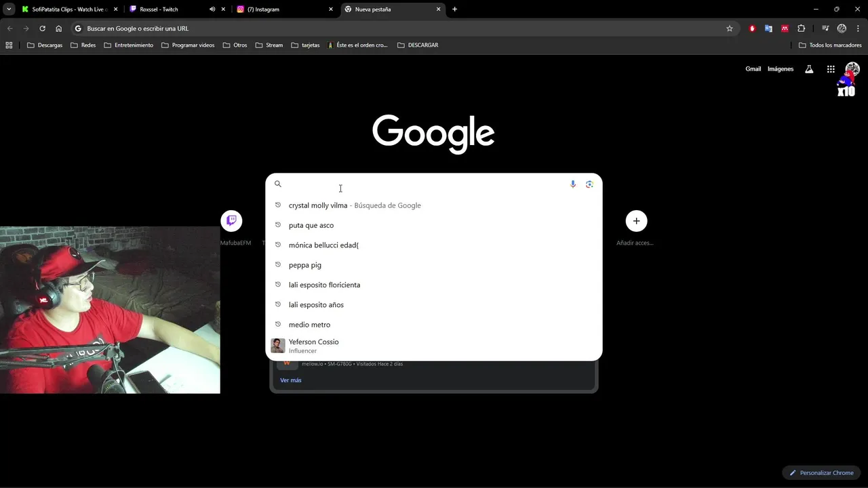868x488 pixels.
Task: Click the Yeferson Cossio thumbnail photo
Action: point(278,346)
